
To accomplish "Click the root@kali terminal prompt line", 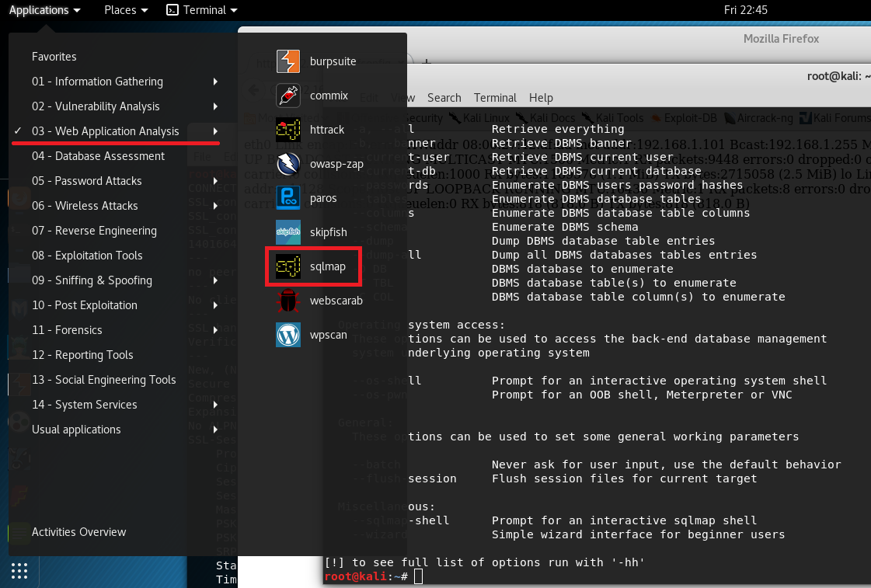I will click(373, 576).
